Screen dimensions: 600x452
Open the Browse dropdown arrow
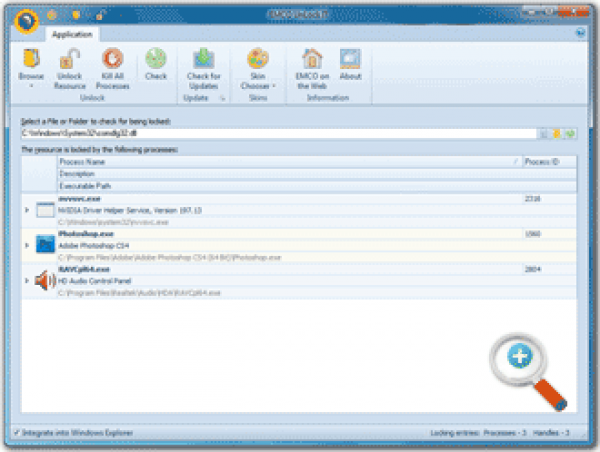click(x=31, y=86)
